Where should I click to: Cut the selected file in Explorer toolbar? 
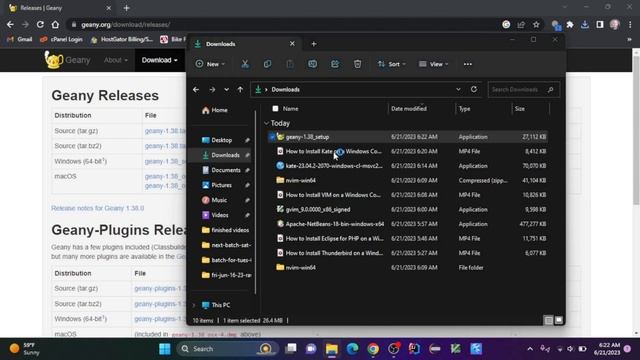pyautogui.click(x=245, y=64)
